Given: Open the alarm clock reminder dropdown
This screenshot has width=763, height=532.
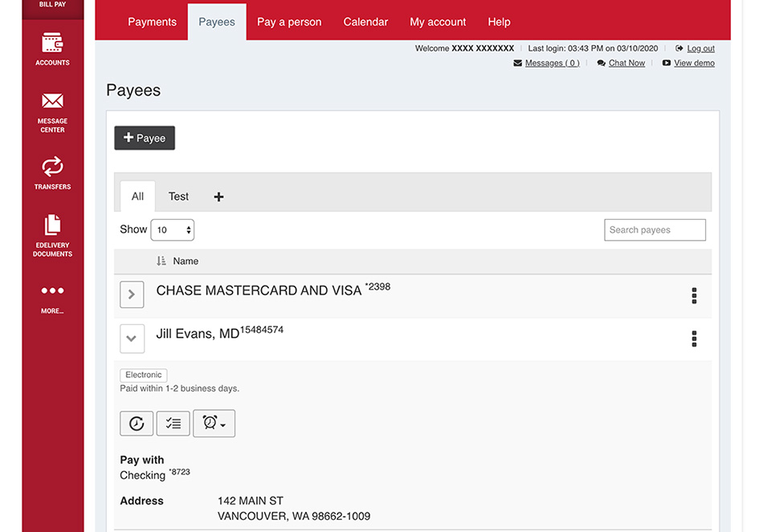Looking at the screenshot, I should pyautogui.click(x=214, y=424).
